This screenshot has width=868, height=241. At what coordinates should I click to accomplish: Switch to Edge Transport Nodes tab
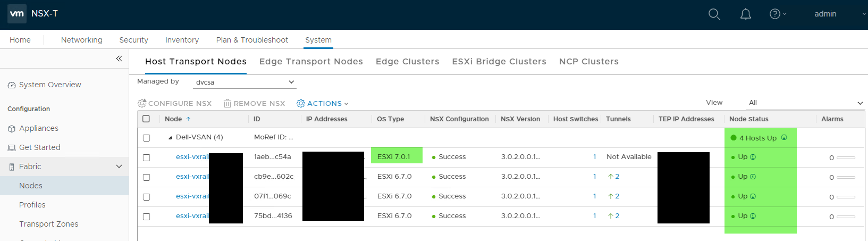(311, 62)
